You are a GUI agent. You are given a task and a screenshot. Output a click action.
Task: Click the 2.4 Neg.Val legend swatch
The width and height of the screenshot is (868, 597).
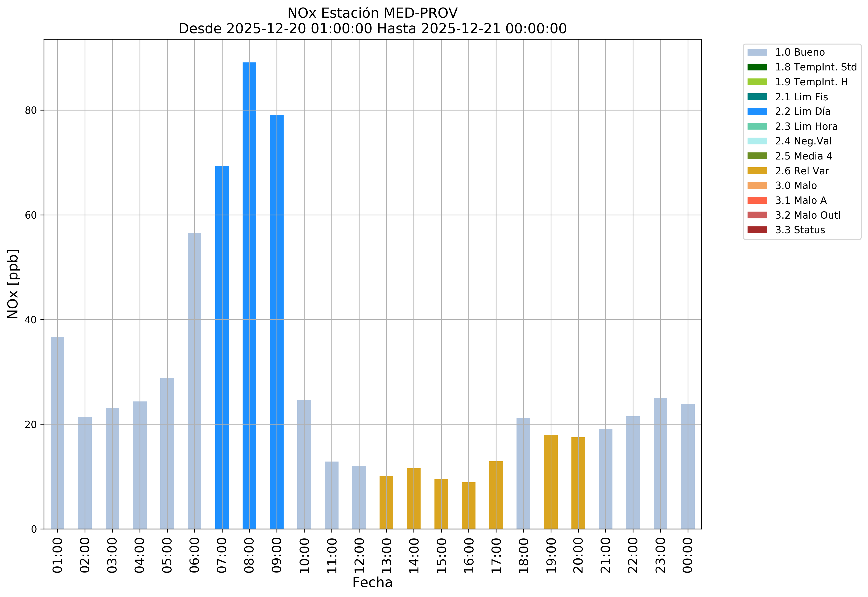[x=757, y=141]
